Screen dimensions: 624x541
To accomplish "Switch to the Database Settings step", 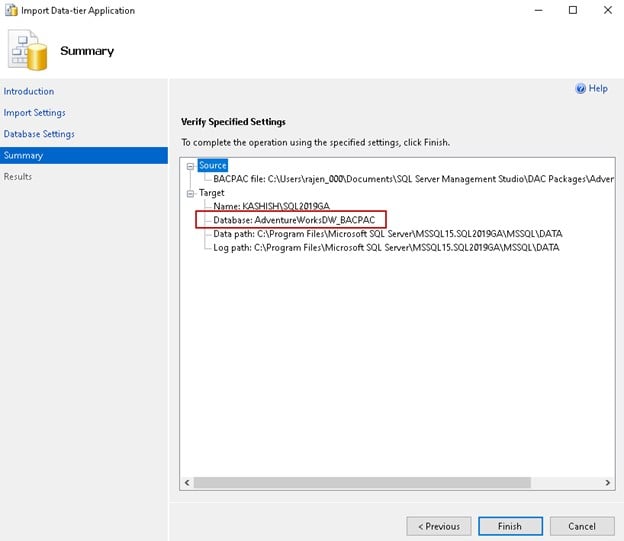I will [39, 134].
